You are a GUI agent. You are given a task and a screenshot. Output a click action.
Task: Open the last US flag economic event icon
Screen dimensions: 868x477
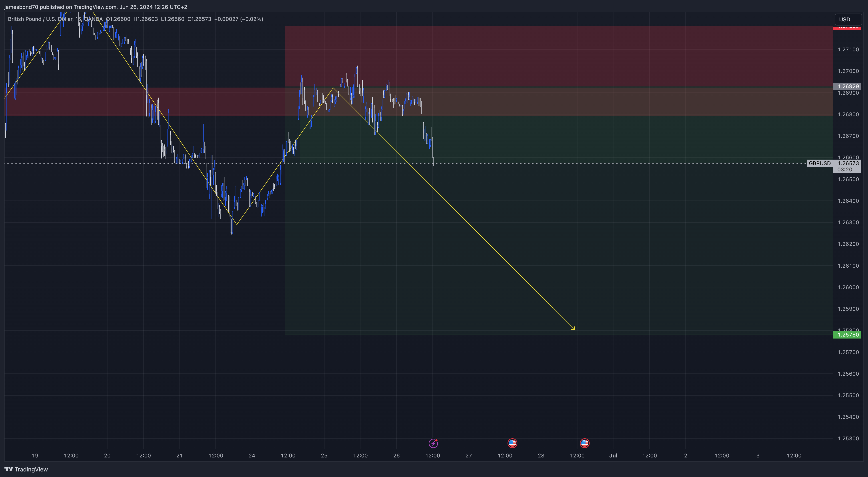click(x=585, y=443)
